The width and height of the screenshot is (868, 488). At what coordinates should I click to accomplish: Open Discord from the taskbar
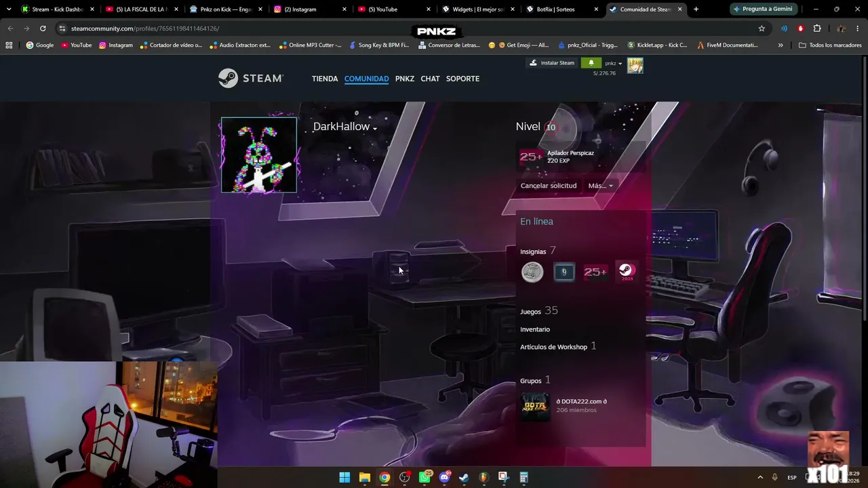pos(444,477)
